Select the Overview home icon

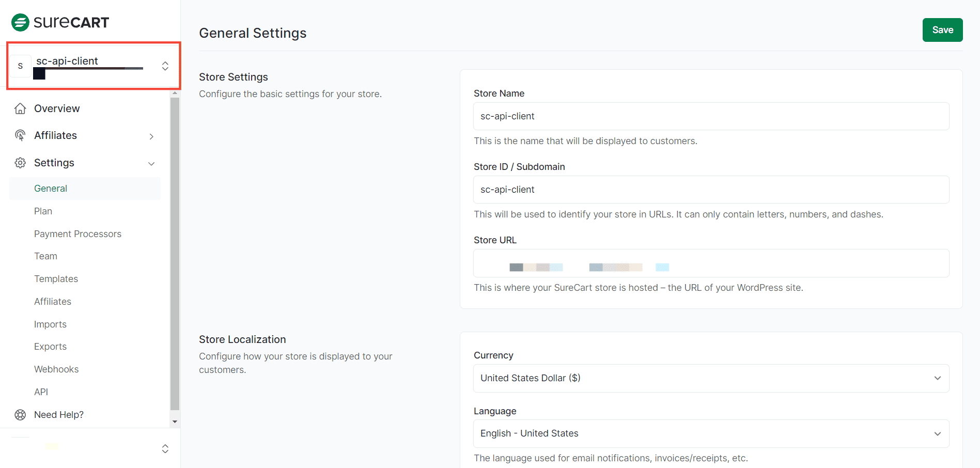point(20,108)
